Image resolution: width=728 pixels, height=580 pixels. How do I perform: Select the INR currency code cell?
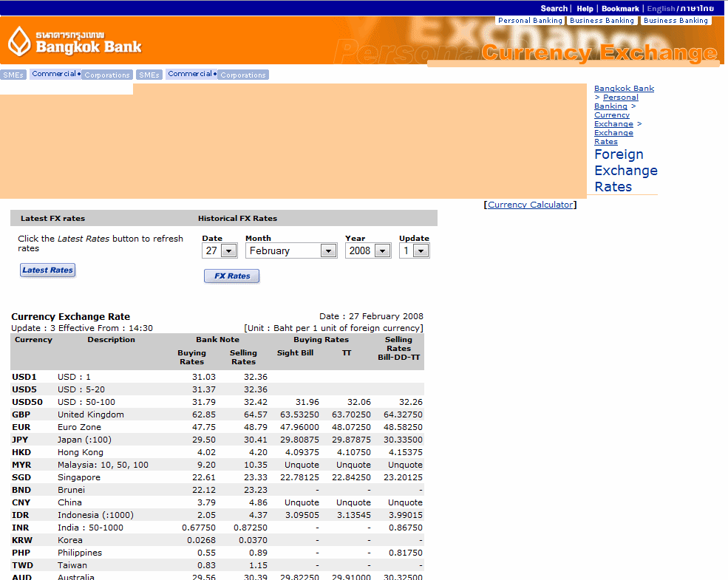click(x=21, y=527)
